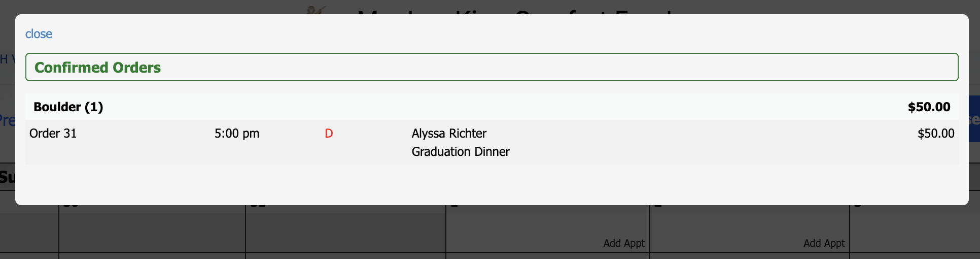Click customer name Alyssa Richter
The image size is (980, 259).
point(449,134)
